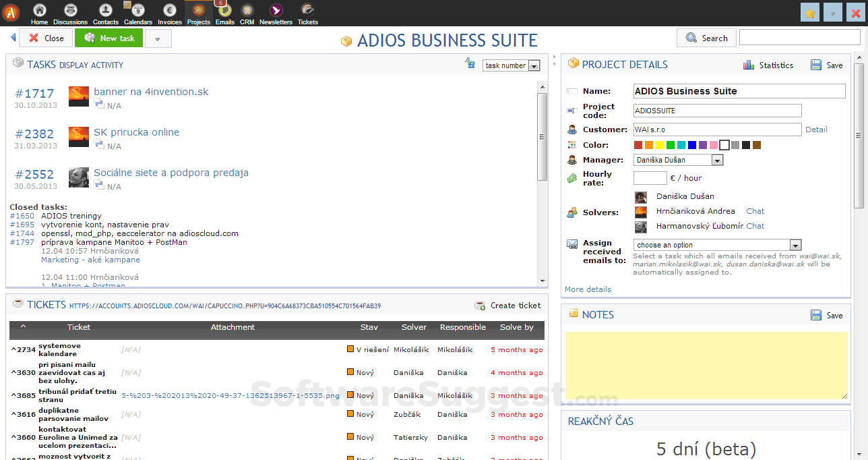
Task: Chat with Hrnčiariková Andrea
Action: (755, 211)
